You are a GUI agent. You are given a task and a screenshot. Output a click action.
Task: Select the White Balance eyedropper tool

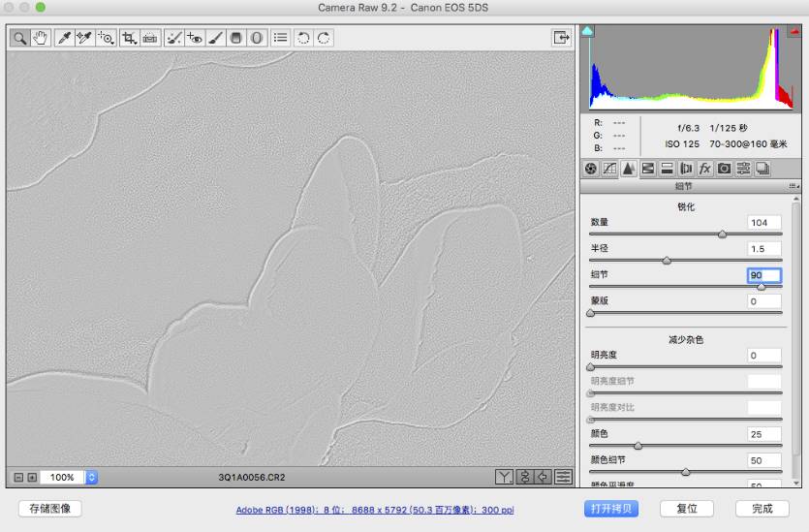(x=65, y=38)
